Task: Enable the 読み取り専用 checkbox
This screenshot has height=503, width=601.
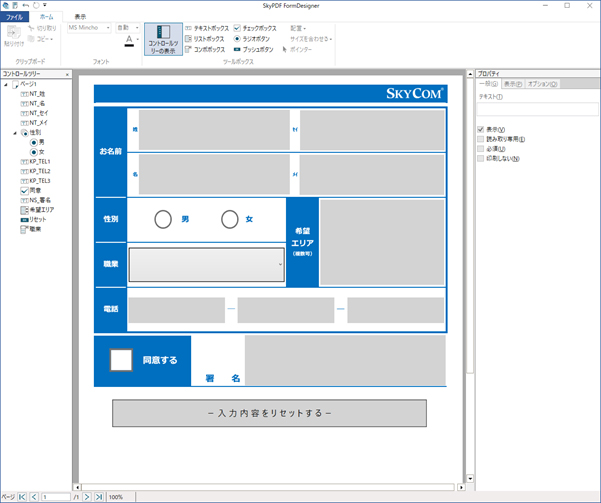Action: point(481,139)
